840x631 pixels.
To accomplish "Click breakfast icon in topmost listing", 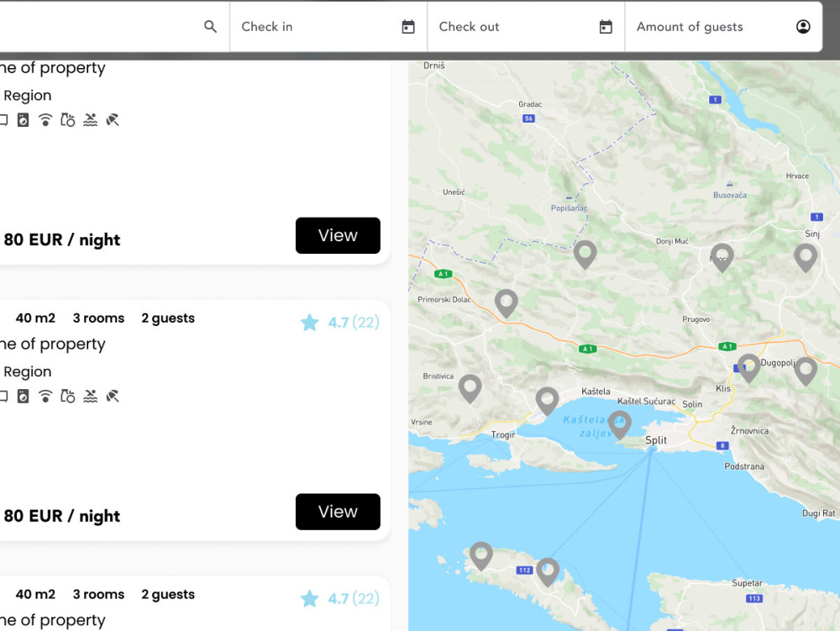I will click(x=67, y=120).
